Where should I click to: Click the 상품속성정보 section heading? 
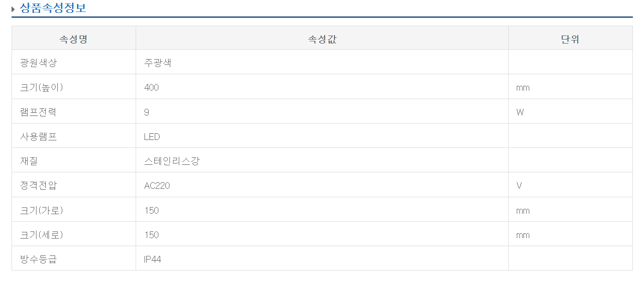pyautogui.click(x=53, y=8)
